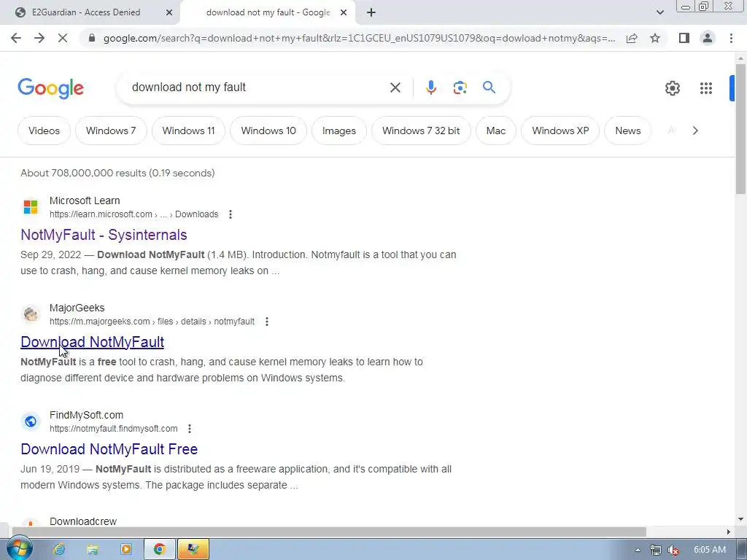
Task: Open more options for Microsoft Learn result
Action: click(230, 214)
